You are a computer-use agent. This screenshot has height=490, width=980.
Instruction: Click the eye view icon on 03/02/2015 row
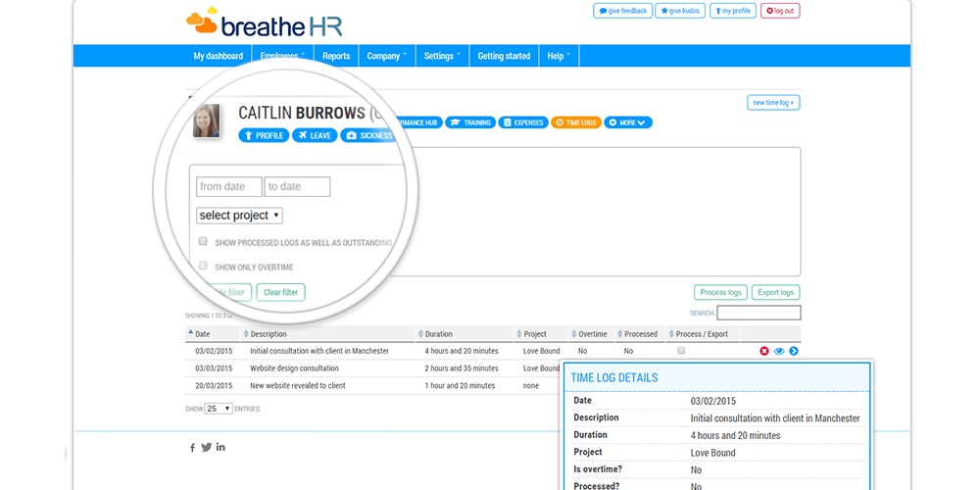click(779, 351)
